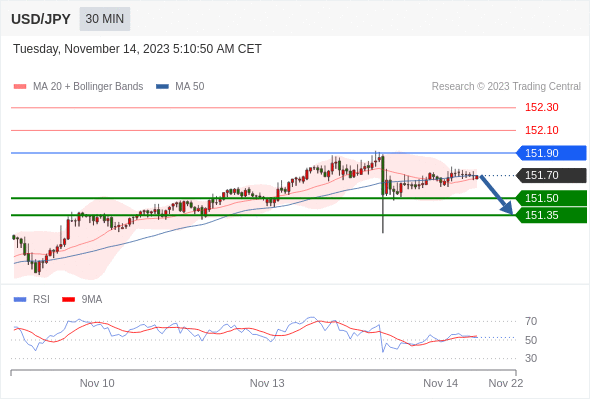
Task: Click the 152.10 red resistance label
Action: tap(542, 130)
